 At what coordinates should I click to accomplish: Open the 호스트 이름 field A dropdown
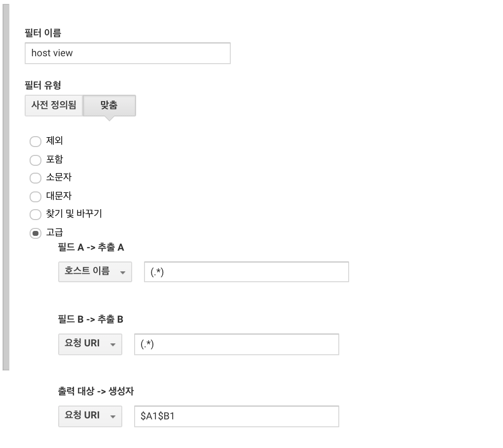[x=95, y=272]
